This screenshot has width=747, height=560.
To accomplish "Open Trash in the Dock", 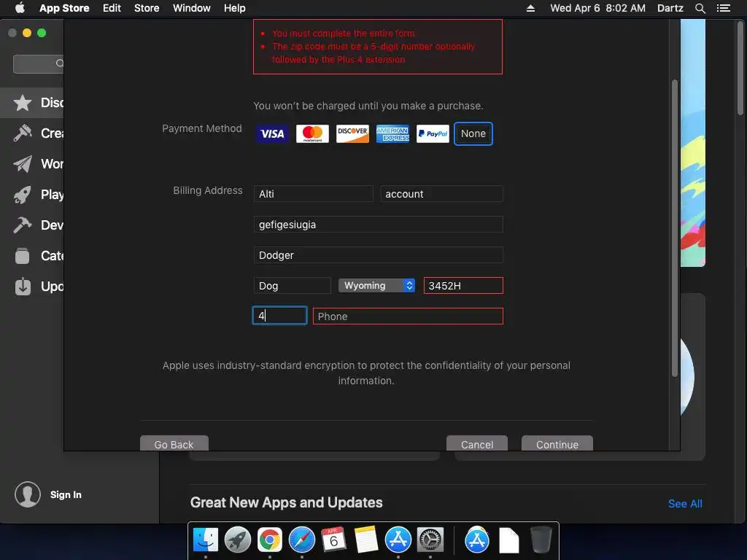I will (x=541, y=540).
